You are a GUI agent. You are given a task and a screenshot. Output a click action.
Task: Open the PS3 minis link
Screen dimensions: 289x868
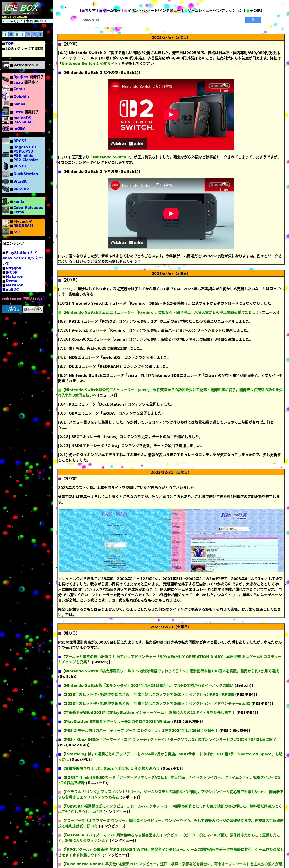pyautogui.click(x=23, y=156)
